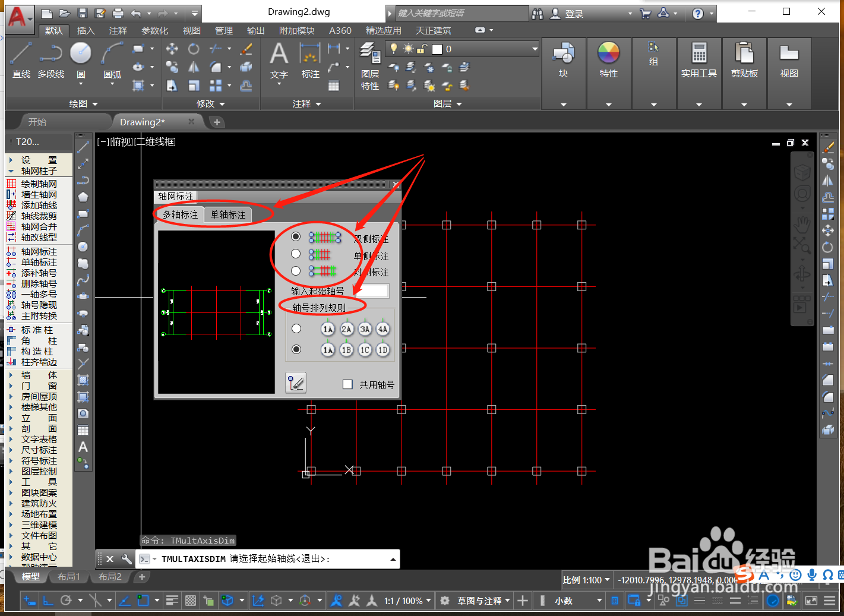Switch to the 布局1 layout tab

coord(68,576)
